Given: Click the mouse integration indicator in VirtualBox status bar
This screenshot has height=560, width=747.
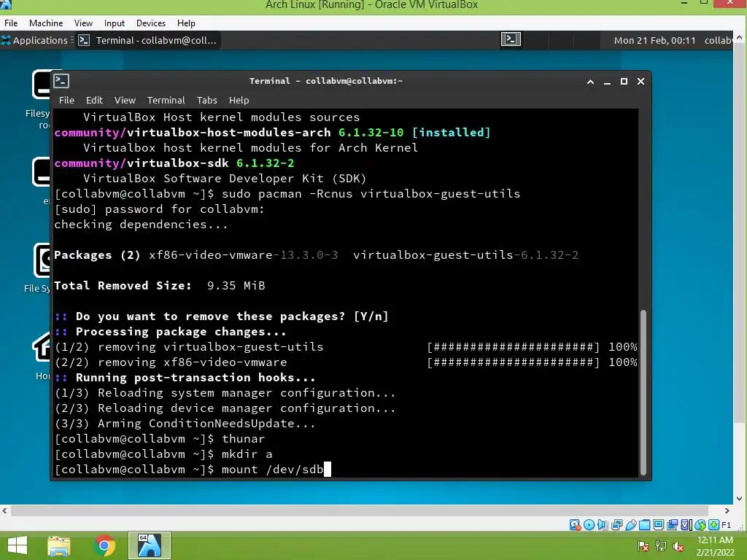Looking at the screenshot, I should pyautogui.click(x=700, y=525).
